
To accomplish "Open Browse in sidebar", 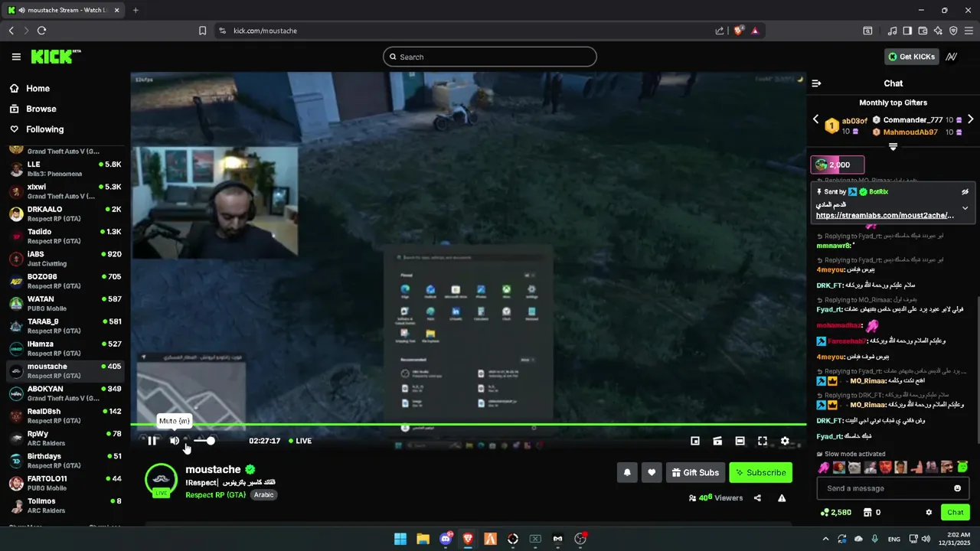I will tap(41, 109).
